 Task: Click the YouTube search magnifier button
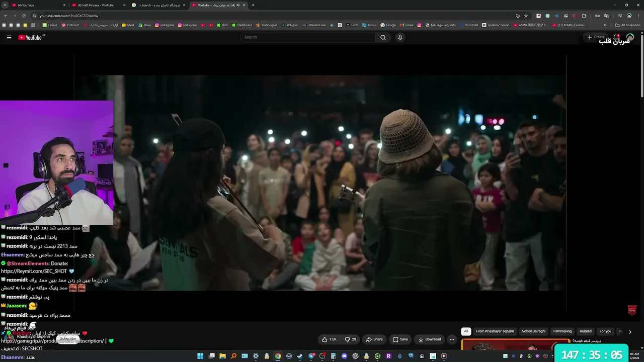click(x=383, y=37)
